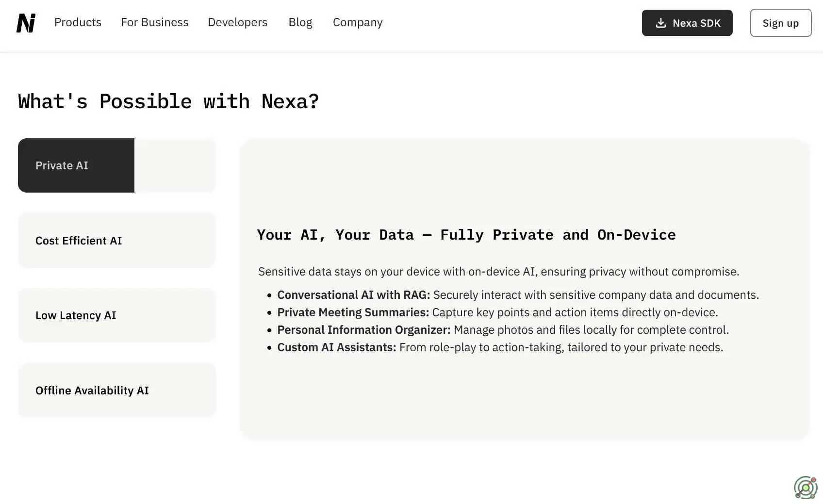Open the Products menu
Image resolution: width=823 pixels, height=504 pixels.
78,22
